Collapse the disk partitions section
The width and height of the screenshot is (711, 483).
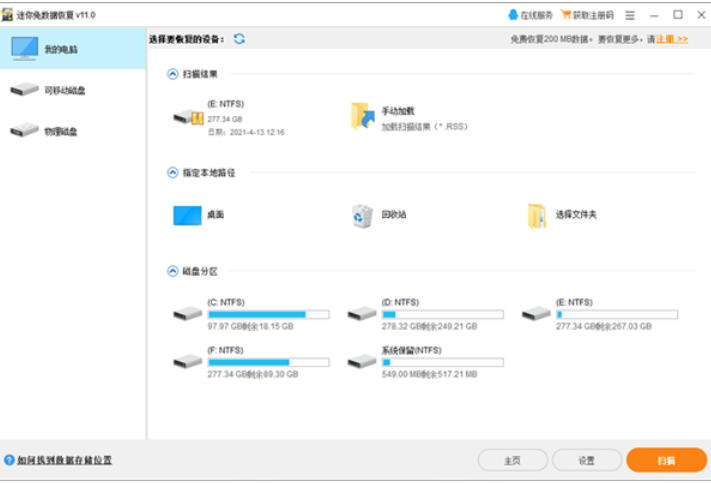click(x=173, y=271)
